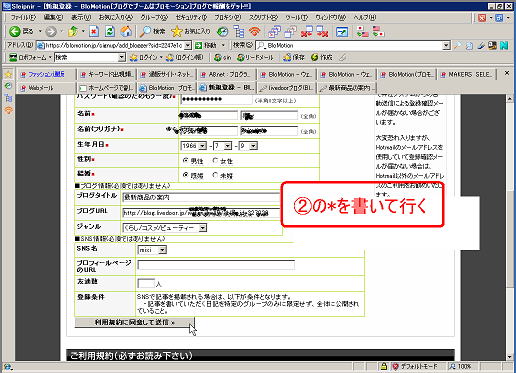Click the プロフィールページのURL input field
Screen dimensions: 516x373
[x=216, y=265]
